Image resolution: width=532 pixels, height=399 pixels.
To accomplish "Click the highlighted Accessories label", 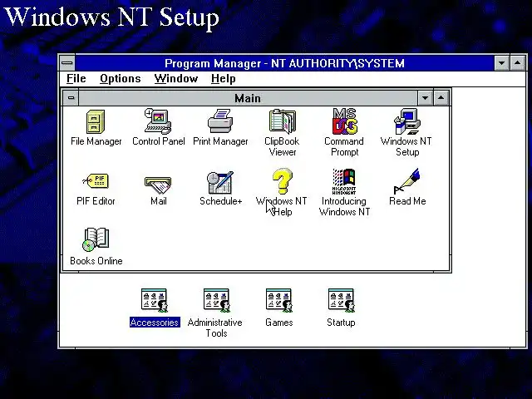I will pyautogui.click(x=155, y=323).
